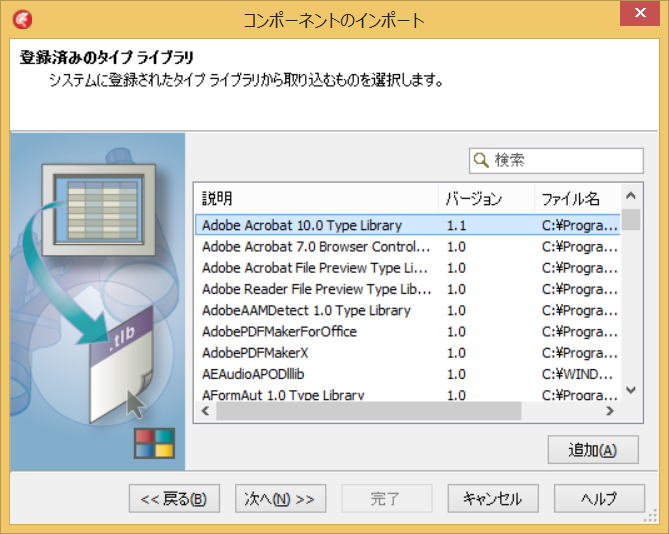The image size is (669, 534).
Task: Select the AFormAut 1.0 Type Library row
Action: pyautogui.click(x=407, y=394)
